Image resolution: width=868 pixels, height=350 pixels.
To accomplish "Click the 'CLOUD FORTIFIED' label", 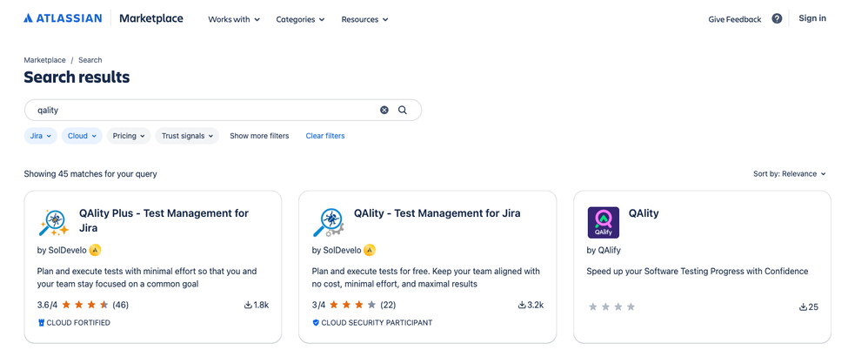I will pos(78,323).
